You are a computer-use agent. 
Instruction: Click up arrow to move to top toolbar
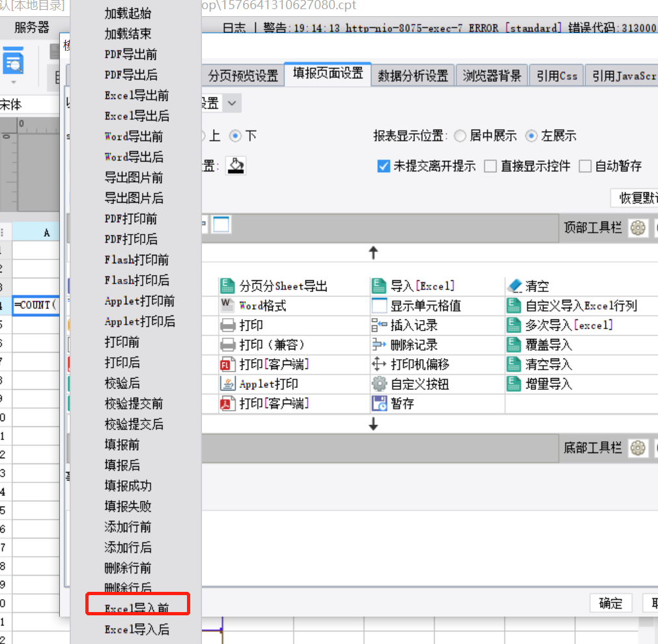373,253
